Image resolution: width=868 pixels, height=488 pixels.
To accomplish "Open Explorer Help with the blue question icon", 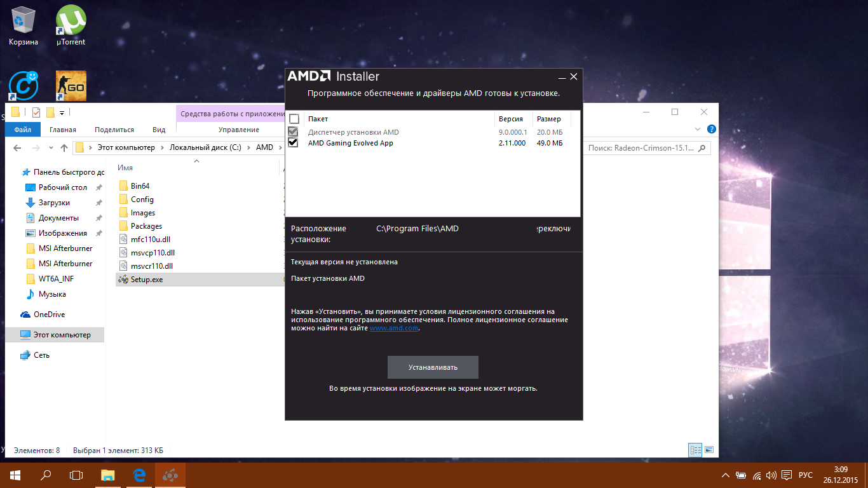I will coord(711,130).
